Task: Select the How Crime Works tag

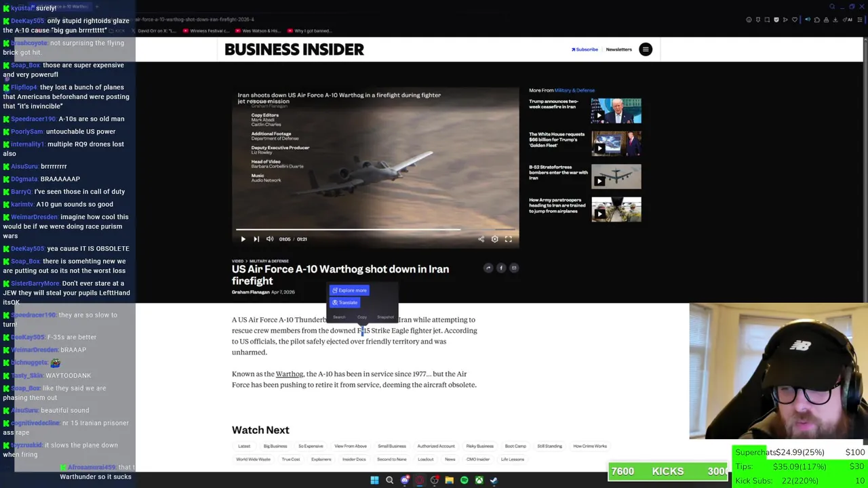Action: [x=590, y=446]
